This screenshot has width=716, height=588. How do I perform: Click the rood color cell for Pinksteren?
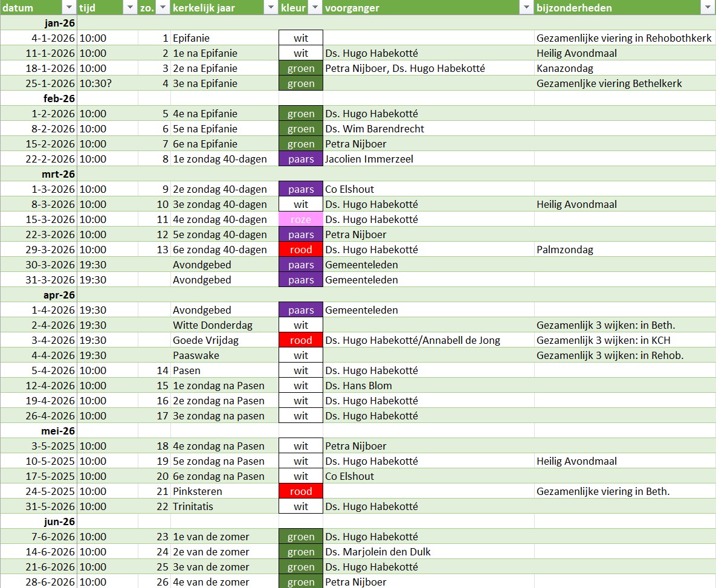pyautogui.click(x=301, y=491)
